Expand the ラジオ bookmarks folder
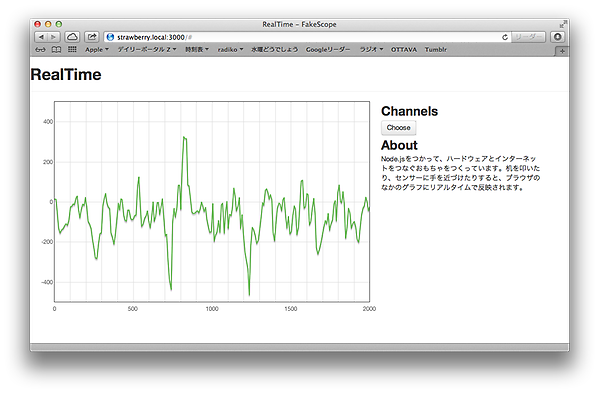This screenshot has width=600, height=394. (371, 50)
